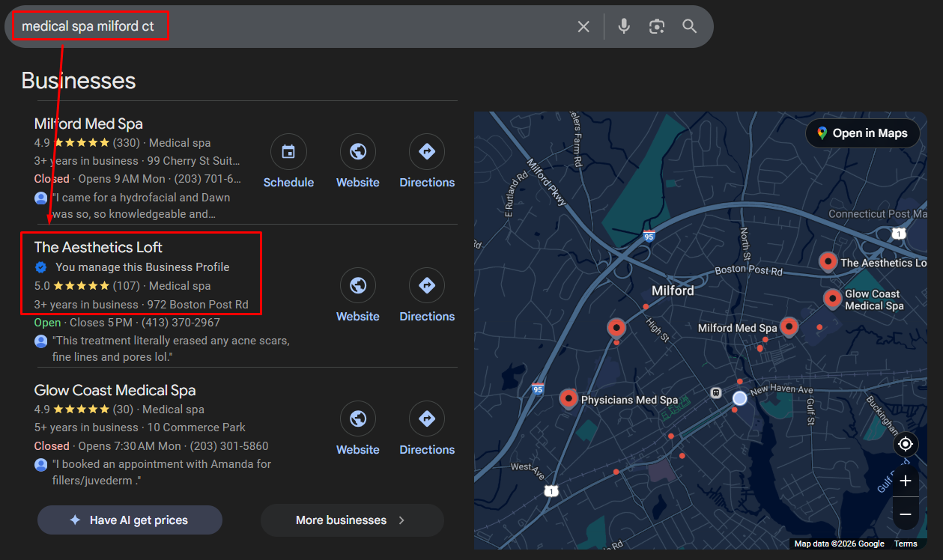
Task: Clear the search query with the X icon
Action: coord(583,27)
